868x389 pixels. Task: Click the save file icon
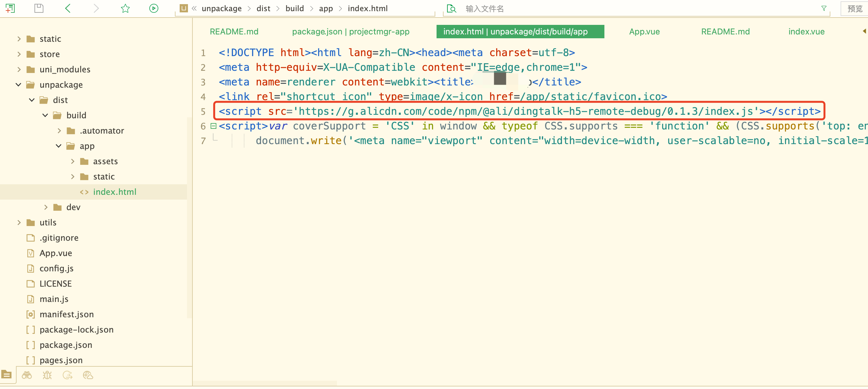(39, 8)
